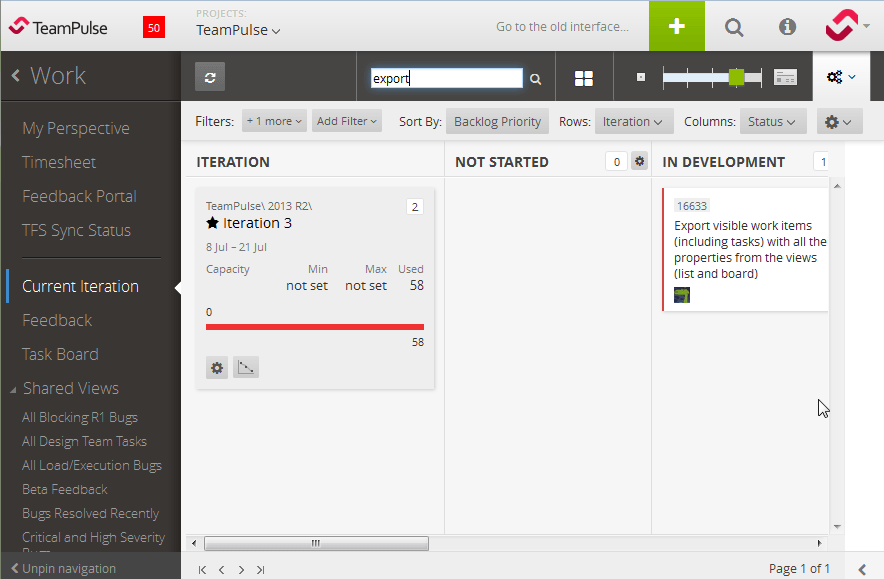Click the export search input field
The image size is (884, 579).
click(447, 78)
